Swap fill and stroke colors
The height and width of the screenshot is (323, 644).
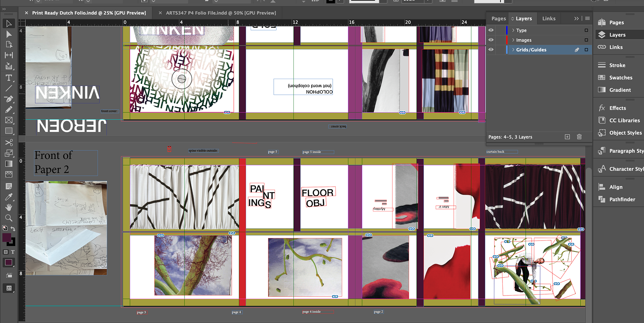click(x=13, y=229)
